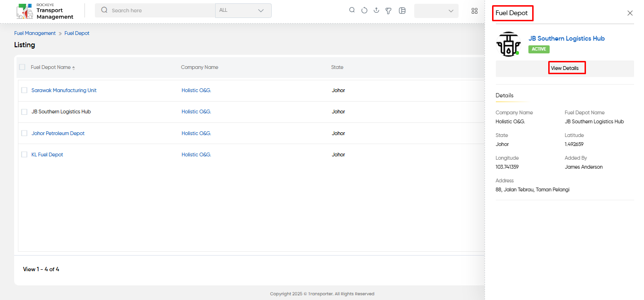Image resolution: width=644 pixels, height=300 pixels.
Task: Go to Fuel Management breadcrumb
Action: pos(35,34)
